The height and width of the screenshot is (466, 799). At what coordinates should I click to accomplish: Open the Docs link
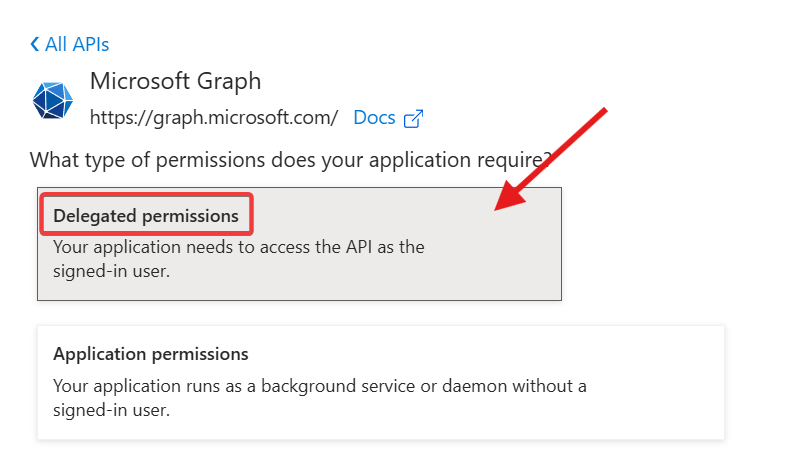click(374, 118)
